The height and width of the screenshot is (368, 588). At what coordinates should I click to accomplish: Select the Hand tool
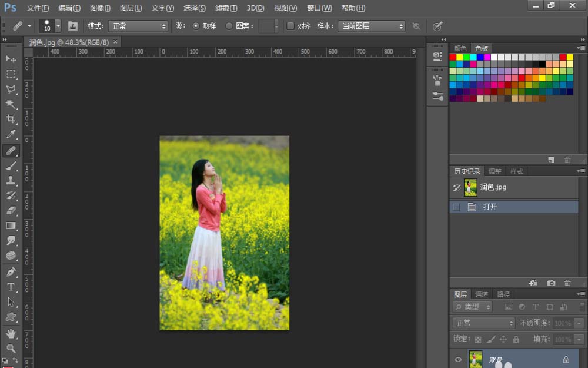tap(11, 333)
